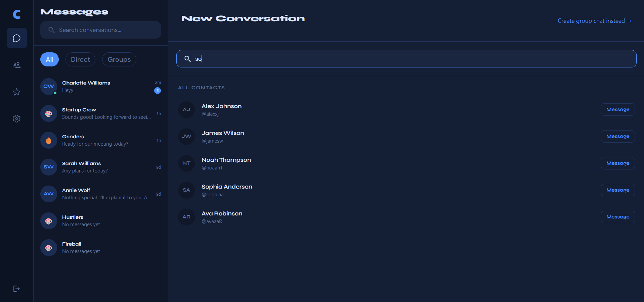Message Ava Robinson
The height and width of the screenshot is (302, 644).
click(618, 217)
